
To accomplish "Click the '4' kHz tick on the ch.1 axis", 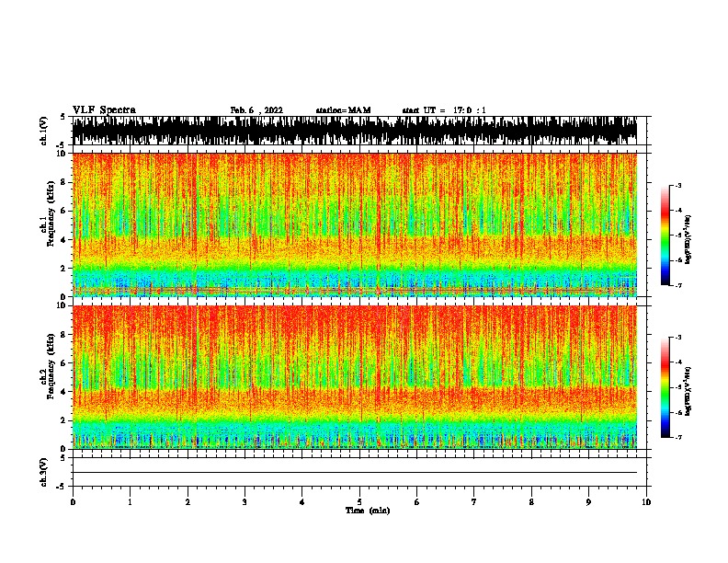I will pos(63,240).
